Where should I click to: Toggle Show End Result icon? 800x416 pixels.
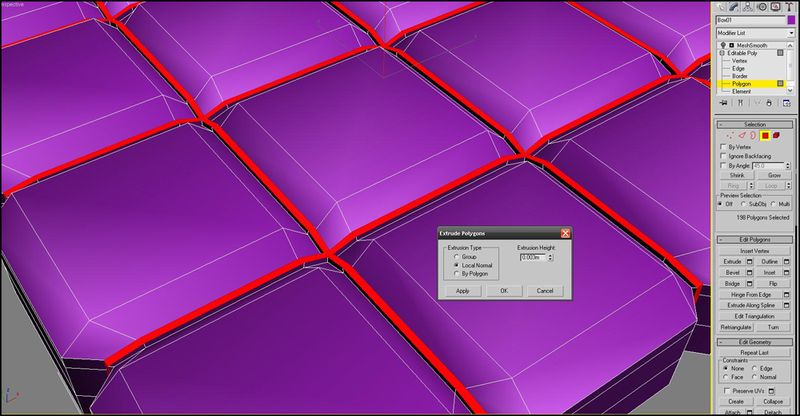click(x=740, y=103)
